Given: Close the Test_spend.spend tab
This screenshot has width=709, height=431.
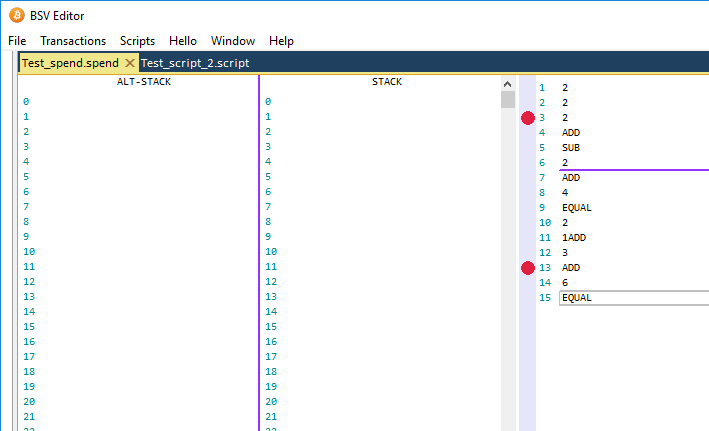Looking at the screenshot, I should [x=130, y=63].
